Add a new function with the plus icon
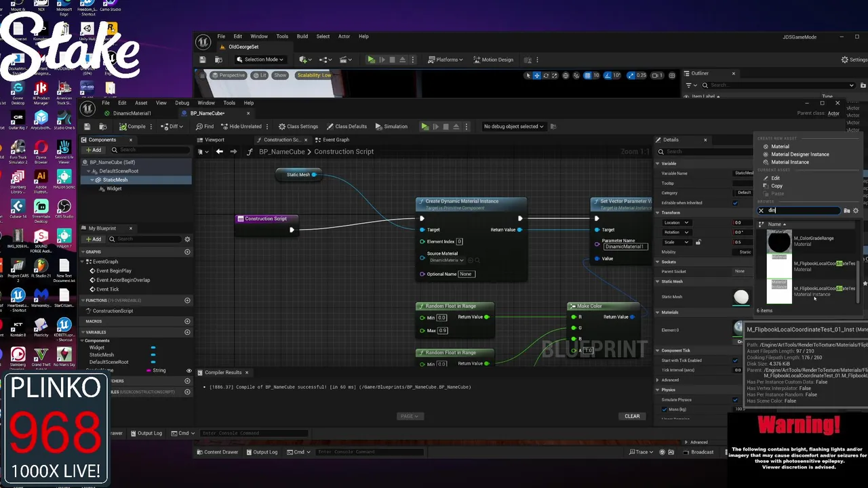Viewport: 868px width, 488px height. click(x=187, y=300)
